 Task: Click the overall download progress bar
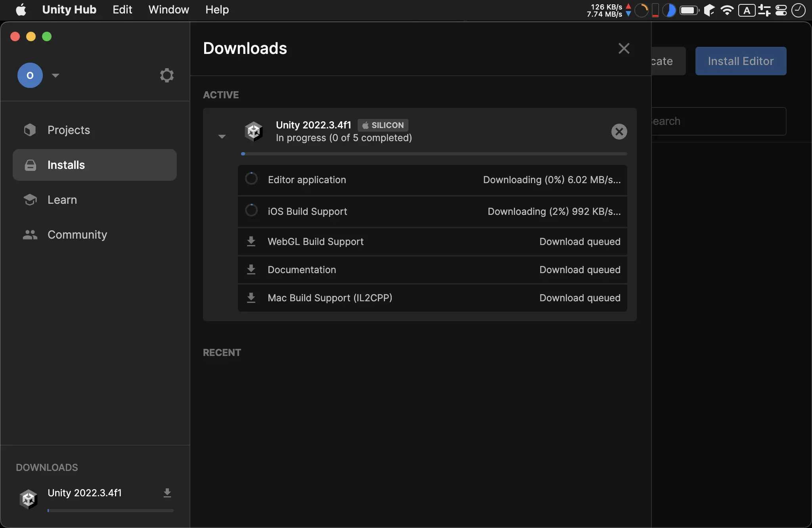(434, 154)
